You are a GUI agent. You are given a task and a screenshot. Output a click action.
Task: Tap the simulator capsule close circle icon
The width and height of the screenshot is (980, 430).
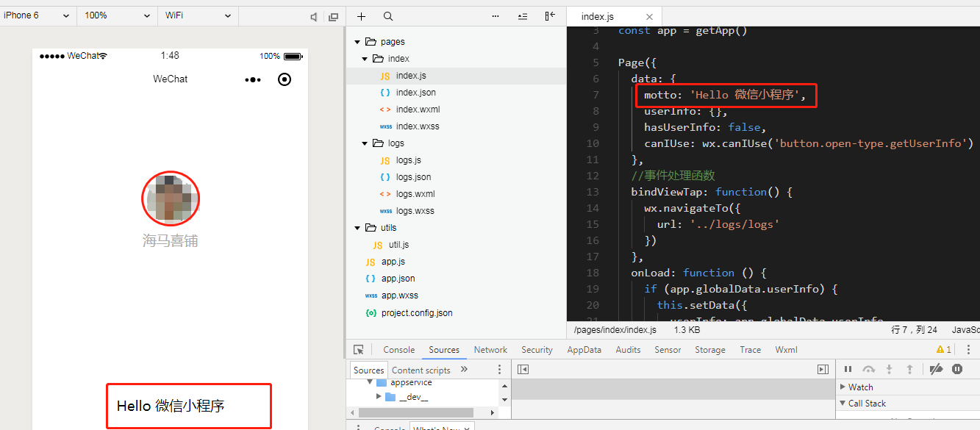(285, 79)
